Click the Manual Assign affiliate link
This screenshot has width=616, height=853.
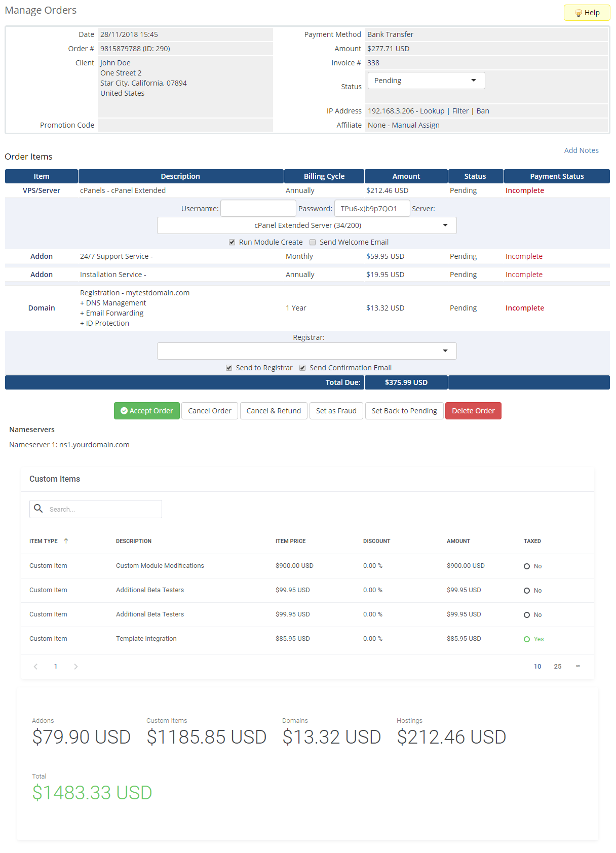[416, 125]
